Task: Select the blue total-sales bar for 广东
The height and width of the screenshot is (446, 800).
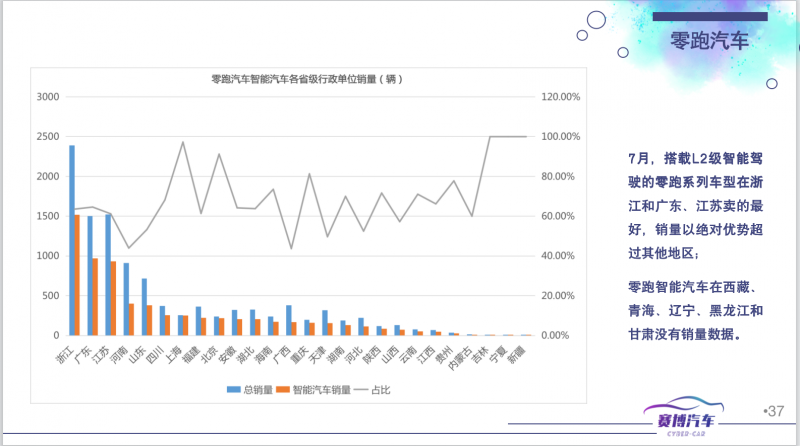Action: [x=90, y=276]
